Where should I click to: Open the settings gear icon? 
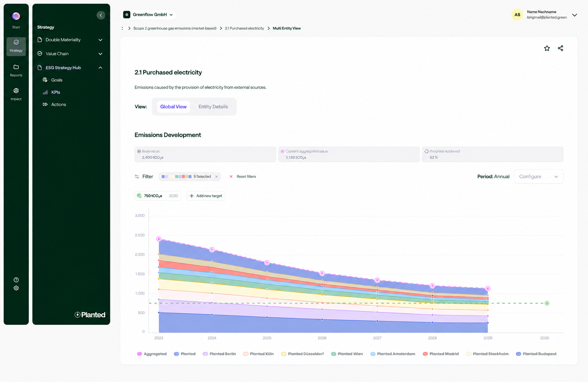16,288
